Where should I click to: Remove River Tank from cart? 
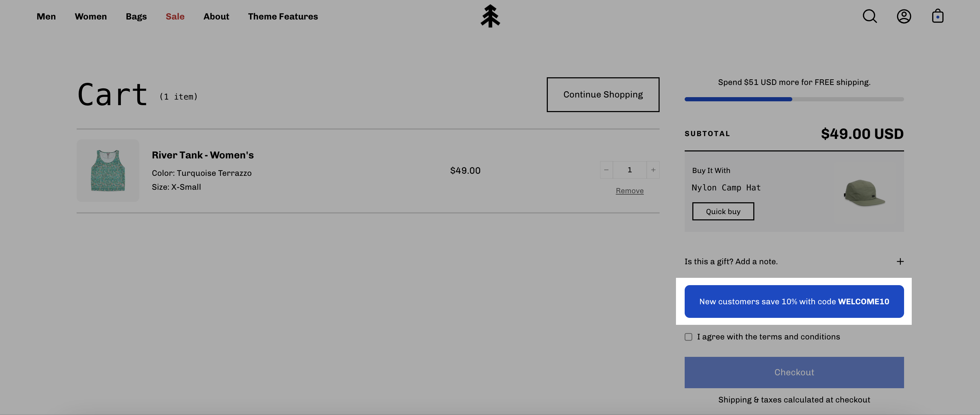(x=630, y=190)
